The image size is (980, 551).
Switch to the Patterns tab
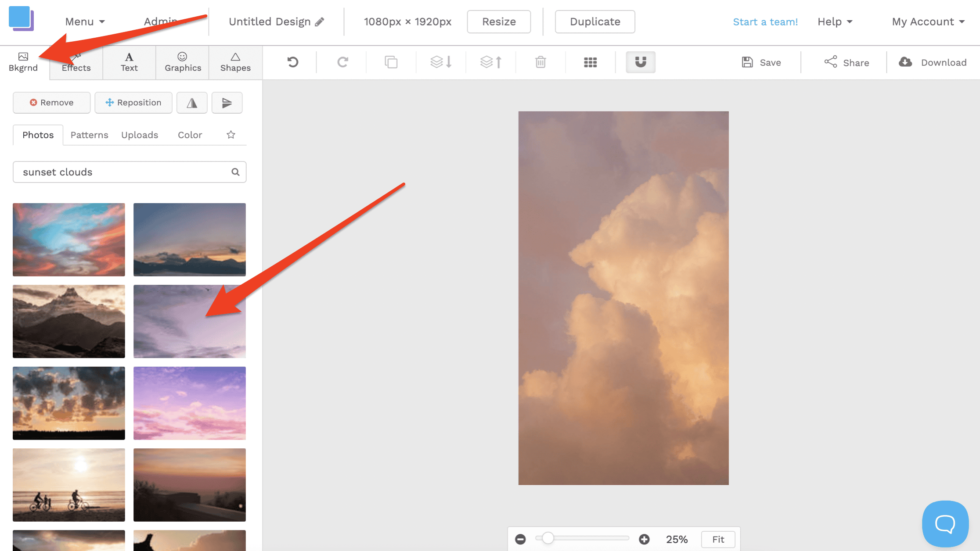89,135
